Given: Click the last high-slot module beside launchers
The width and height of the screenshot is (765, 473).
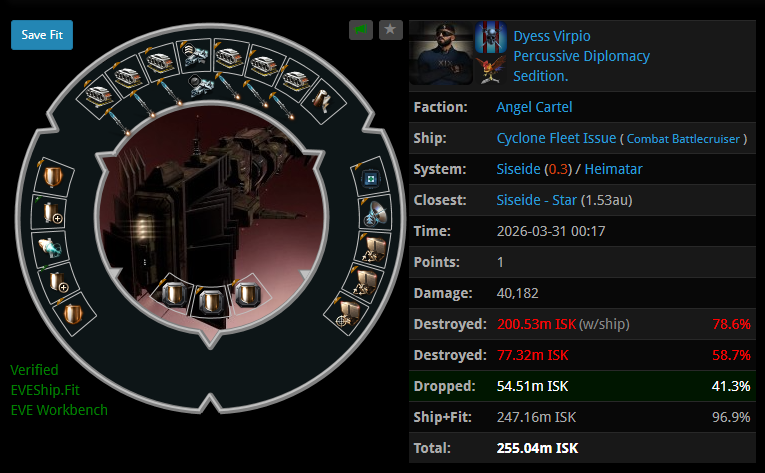Looking at the screenshot, I should (x=322, y=100).
